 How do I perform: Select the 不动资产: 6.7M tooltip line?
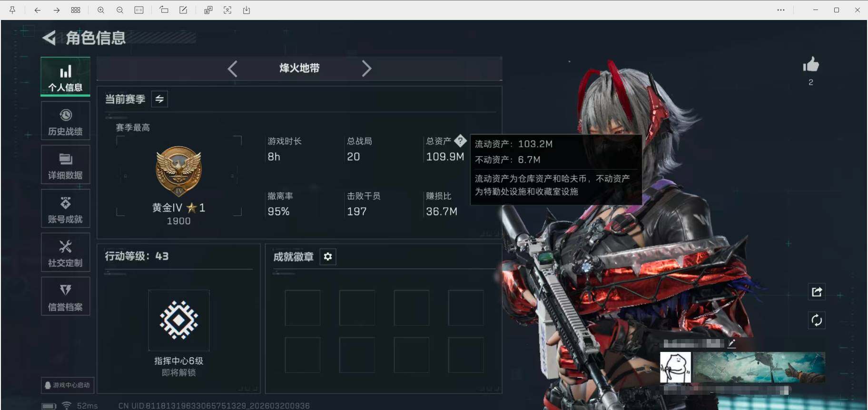coord(508,160)
